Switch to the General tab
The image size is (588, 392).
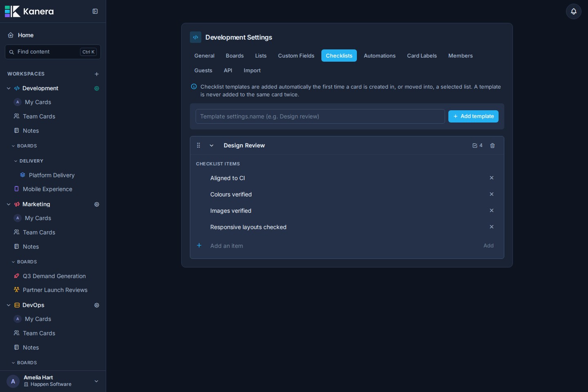point(204,56)
